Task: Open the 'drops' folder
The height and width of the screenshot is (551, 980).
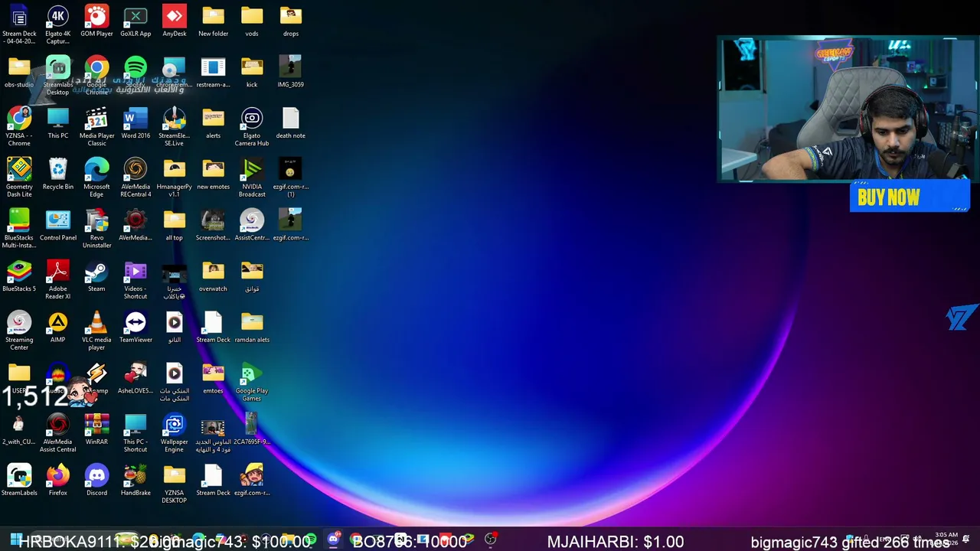Action: click(x=290, y=21)
